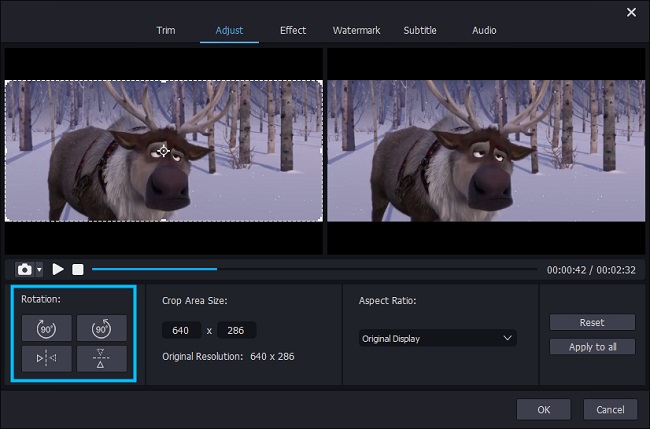The height and width of the screenshot is (429, 650).
Task: Click the Cancel button
Action: coord(610,410)
